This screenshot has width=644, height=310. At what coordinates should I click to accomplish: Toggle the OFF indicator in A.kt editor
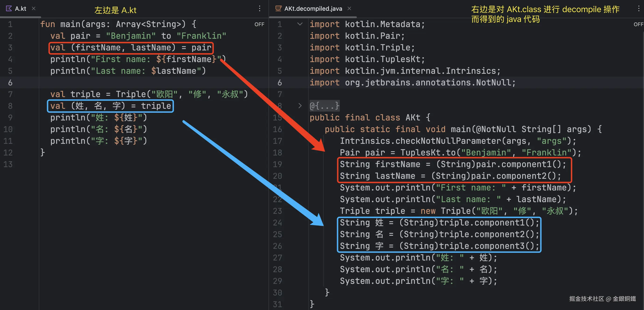click(259, 25)
